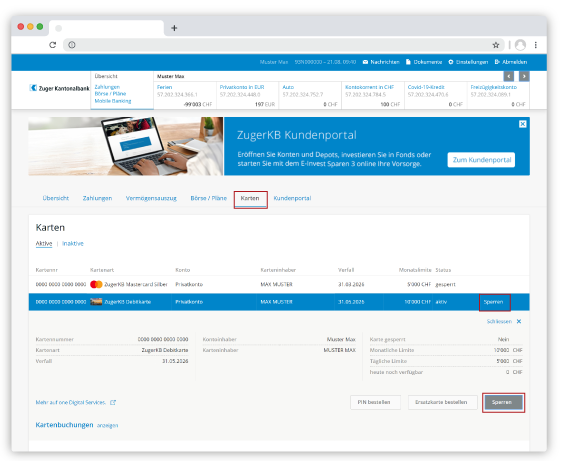Click the Status column header

pos(443,270)
